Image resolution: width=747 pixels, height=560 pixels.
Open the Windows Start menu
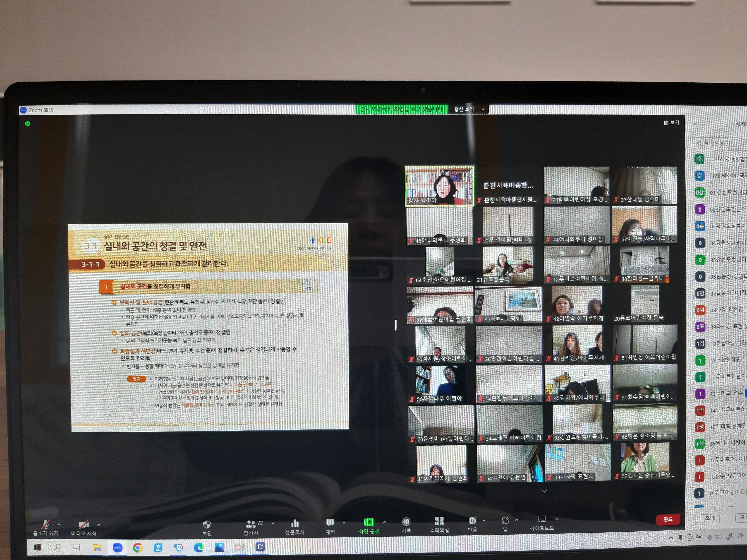point(37,547)
